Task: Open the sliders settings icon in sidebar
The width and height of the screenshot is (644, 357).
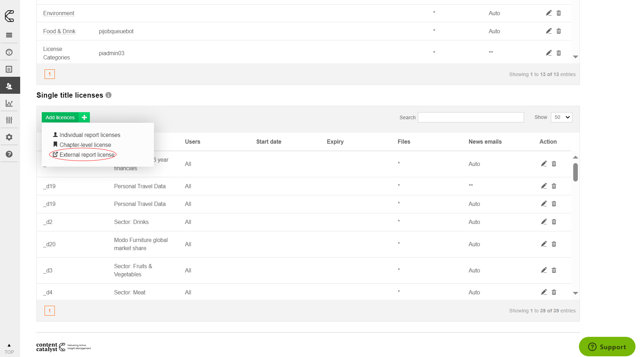Action: point(9,120)
